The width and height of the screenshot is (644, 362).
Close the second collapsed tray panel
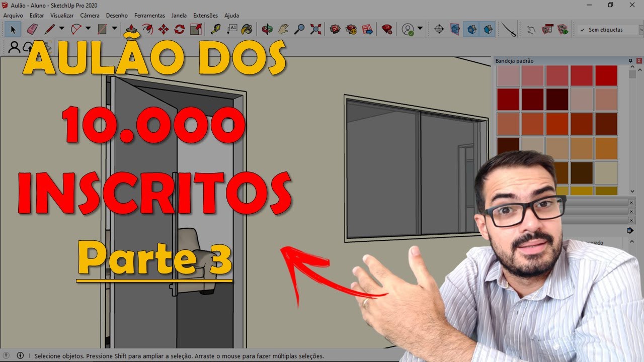tap(631, 211)
